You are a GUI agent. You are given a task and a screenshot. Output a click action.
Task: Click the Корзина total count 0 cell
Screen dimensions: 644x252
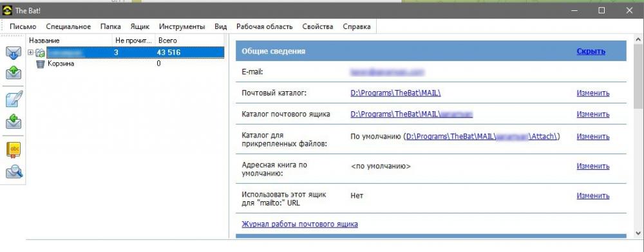point(159,64)
